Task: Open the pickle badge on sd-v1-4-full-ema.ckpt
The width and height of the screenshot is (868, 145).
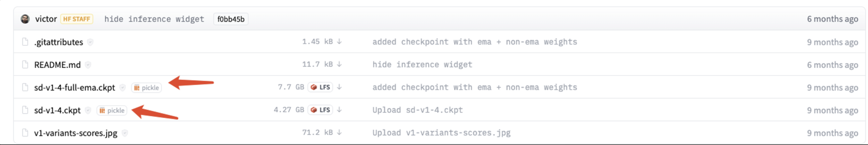Action: pos(147,88)
